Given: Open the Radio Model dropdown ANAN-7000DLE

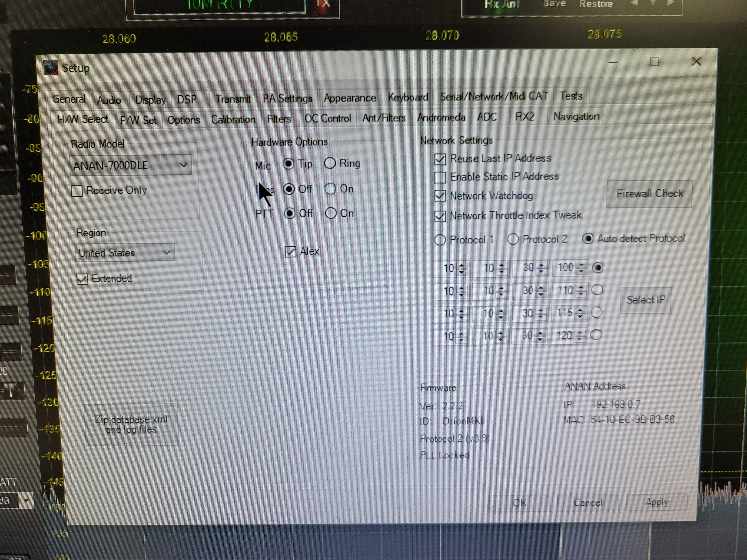Looking at the screenshot, I should tap(131, 165).
